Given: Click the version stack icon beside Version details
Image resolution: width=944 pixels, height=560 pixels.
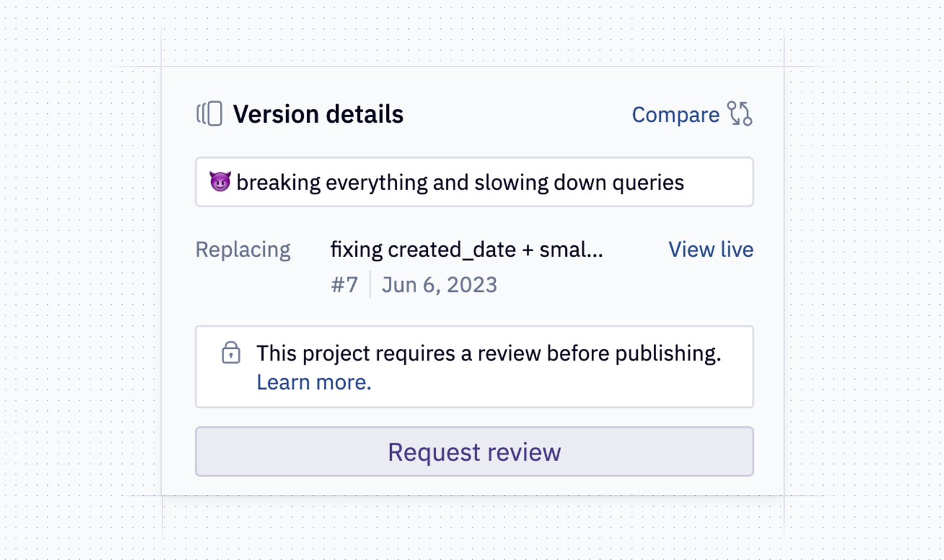Looking at the screenshot, I should point(209,114).
